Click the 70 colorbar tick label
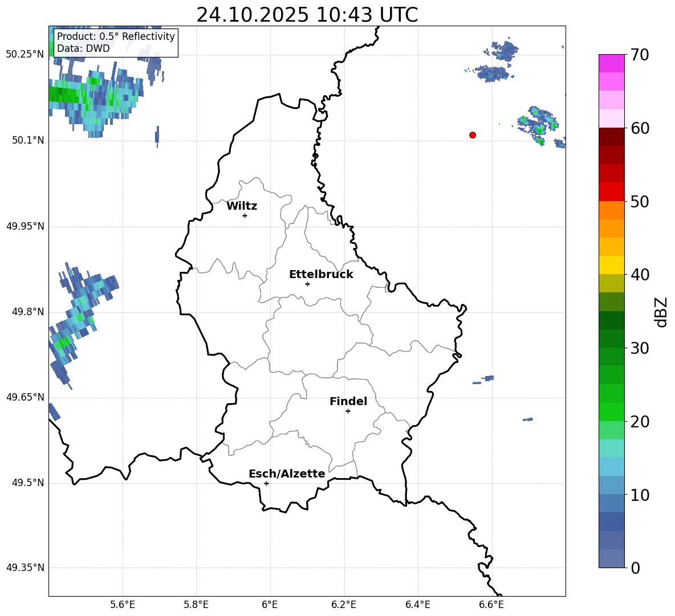675x616 pixels. click(640, 55)
